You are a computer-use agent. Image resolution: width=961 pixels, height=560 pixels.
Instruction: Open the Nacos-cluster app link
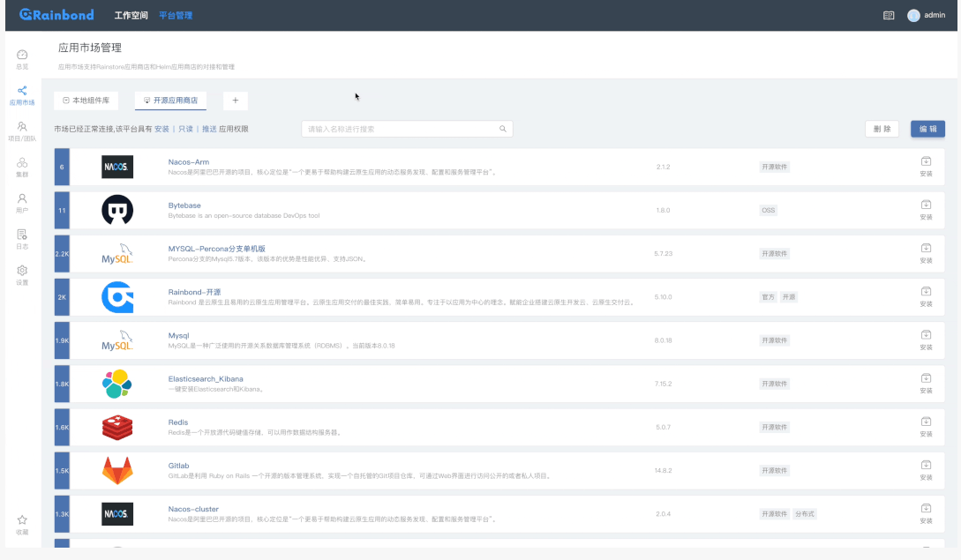[x=193, y=509]
